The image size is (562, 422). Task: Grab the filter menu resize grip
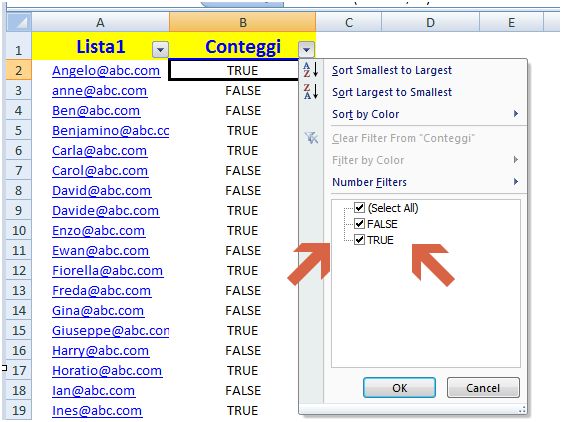(x=523, y=409)
